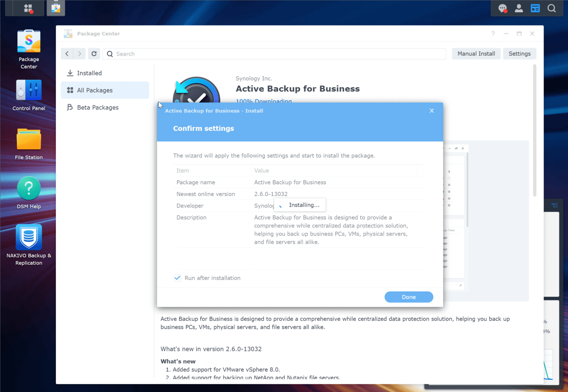Click the Manual Install button
The height and width of the screenshot is (392, 568).
pyautogui.click(x=476, y=54)
